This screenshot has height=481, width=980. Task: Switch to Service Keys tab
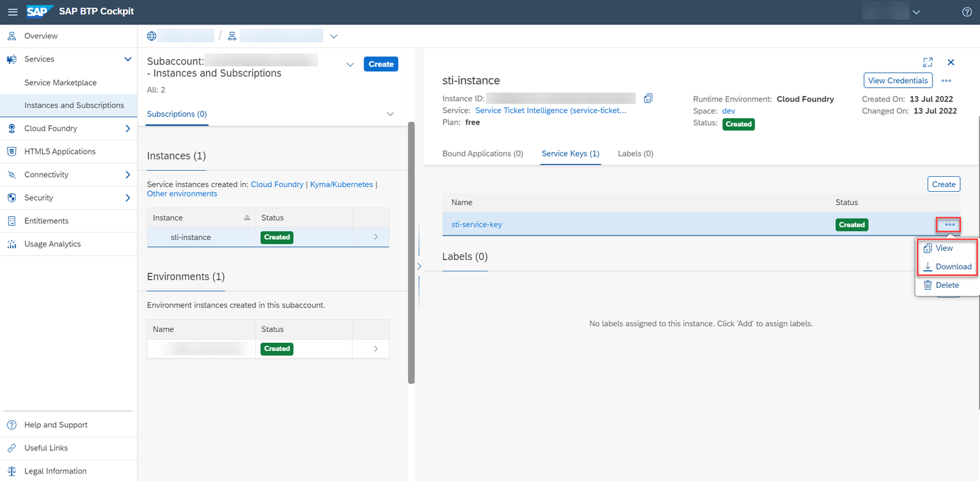pos(570,154)
